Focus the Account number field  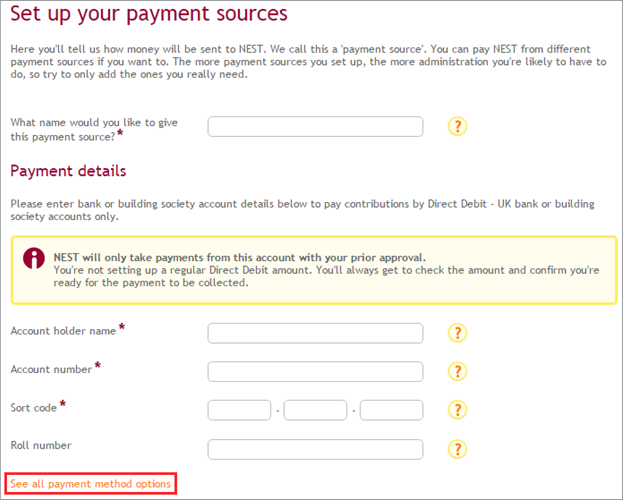[315, 371]
